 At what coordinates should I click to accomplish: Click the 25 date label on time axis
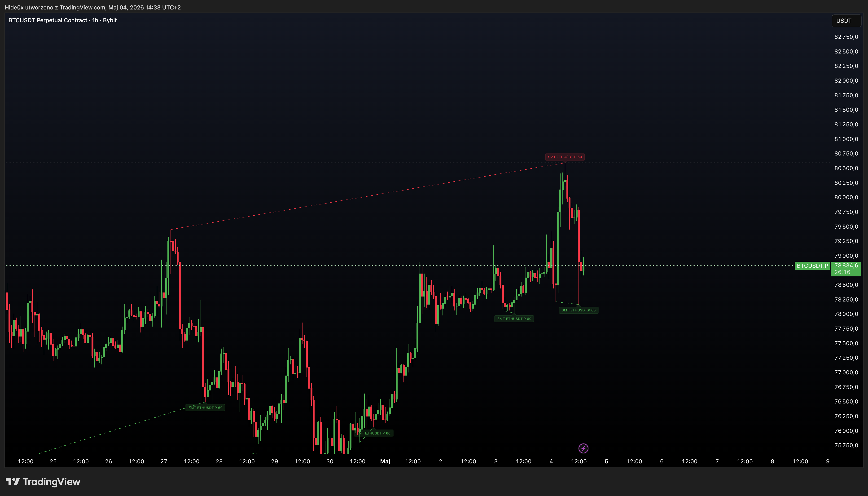[x=53, y=461]
